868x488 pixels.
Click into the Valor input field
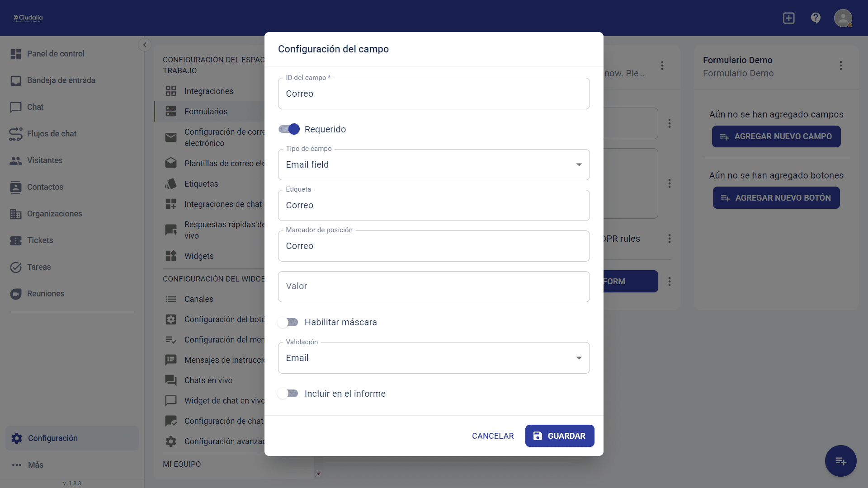(x=434, y=287)
